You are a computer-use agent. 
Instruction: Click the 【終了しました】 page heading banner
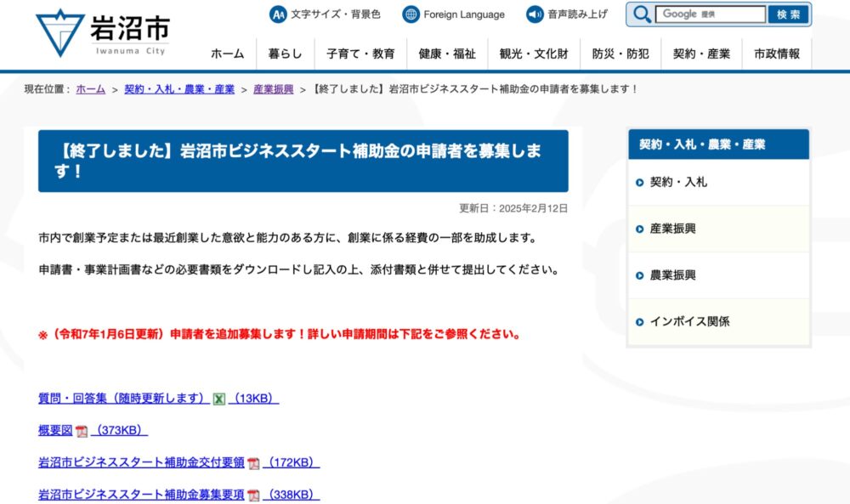pos(303,161)
